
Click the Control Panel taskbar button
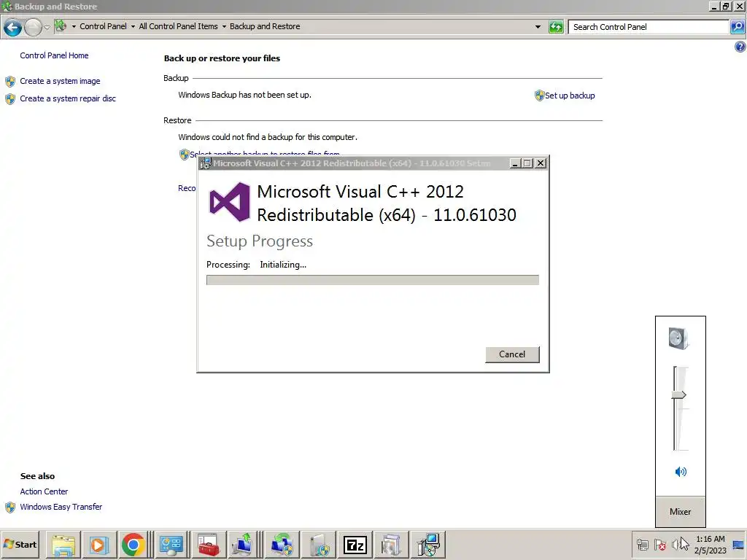(x=171, y=545)
